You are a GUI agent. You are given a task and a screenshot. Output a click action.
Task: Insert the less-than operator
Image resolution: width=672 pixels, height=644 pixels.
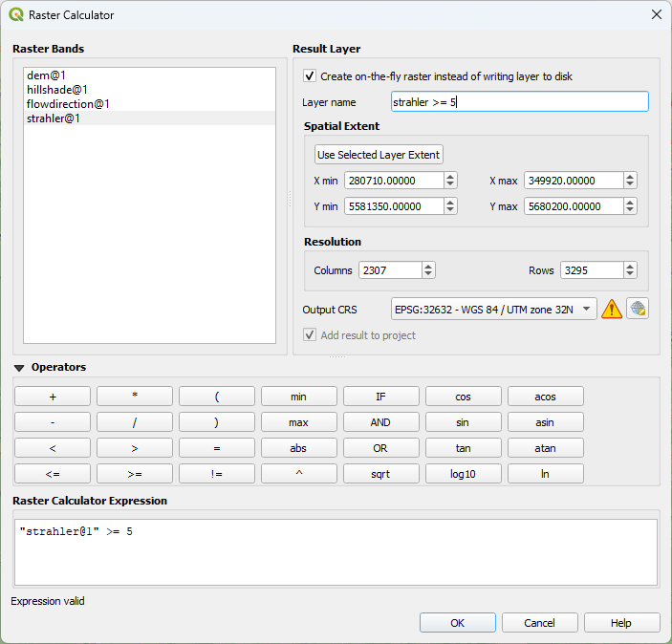(53, 448)
